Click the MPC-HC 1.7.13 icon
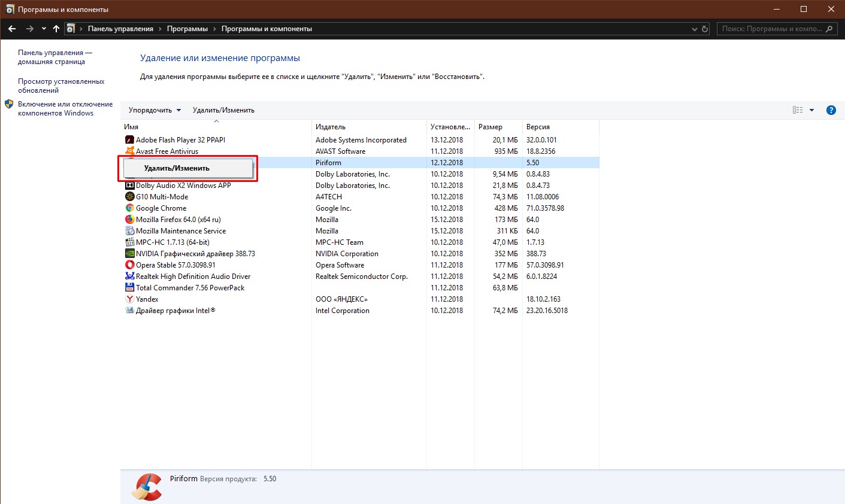Viewport: 845px width, 504px height. (x=130, y=242)
